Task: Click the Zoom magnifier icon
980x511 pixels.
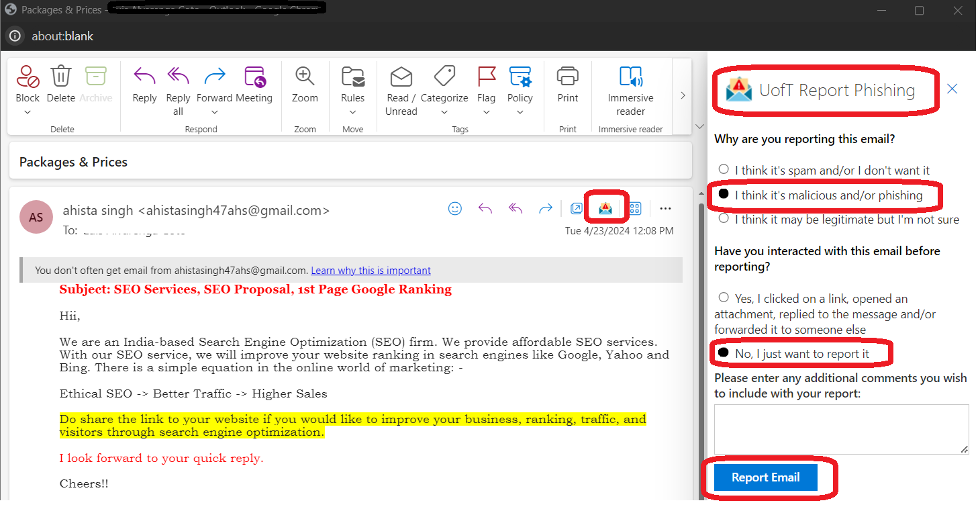Action: (x=305, y=77)
